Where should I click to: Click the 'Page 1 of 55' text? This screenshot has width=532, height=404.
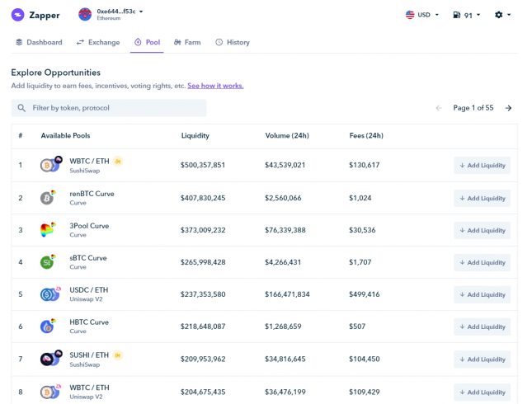[473, 108]
